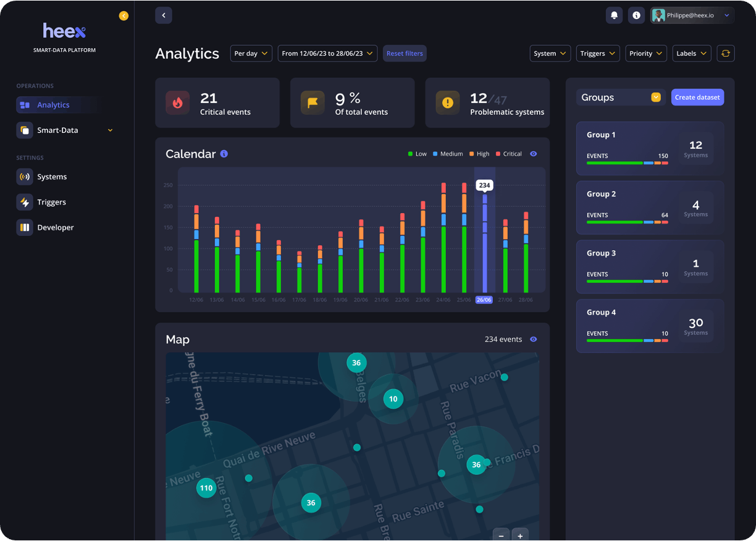Collapse sidebar with yellow arrow icon

(x=124, y=16)
